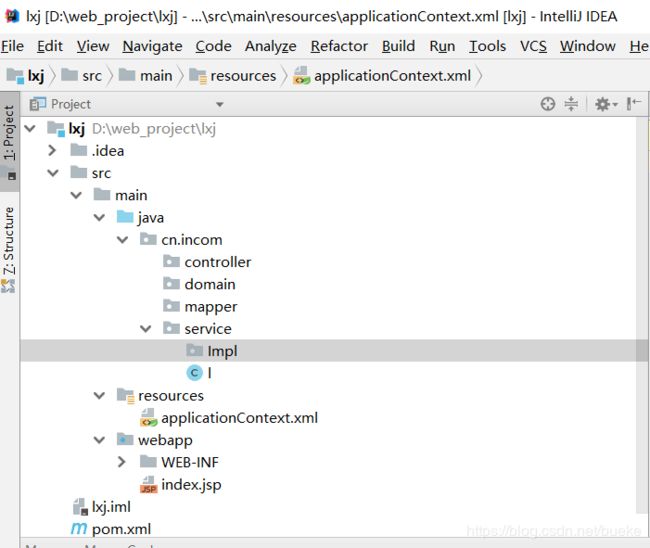Click the Maven pom.xml icon

coord(79,529)
